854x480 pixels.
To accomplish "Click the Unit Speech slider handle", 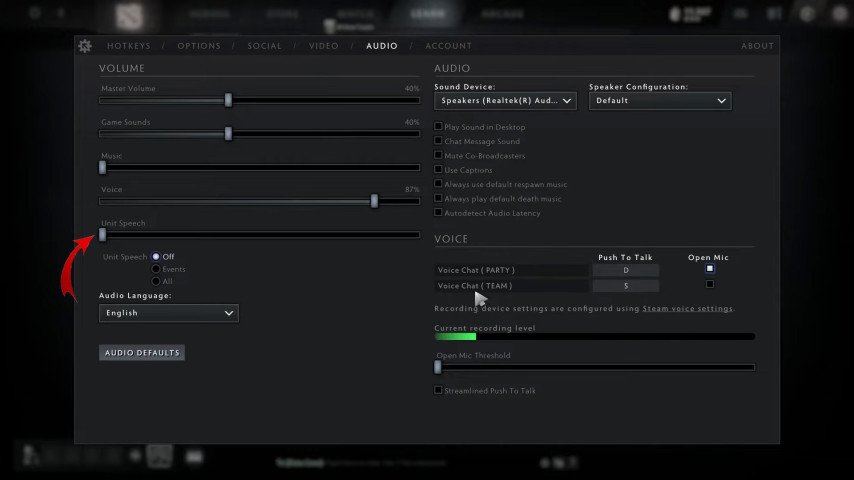I will 102,235.
